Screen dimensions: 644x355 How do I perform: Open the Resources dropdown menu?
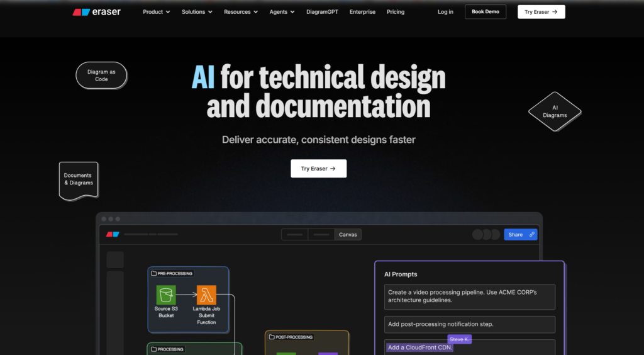point(241,12)
